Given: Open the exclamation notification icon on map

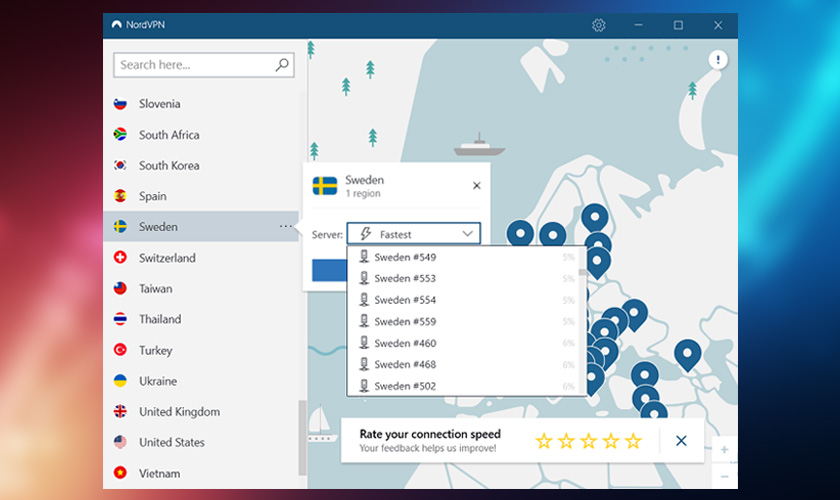Looking at the screenshot, I should click(x=718, y=59).
